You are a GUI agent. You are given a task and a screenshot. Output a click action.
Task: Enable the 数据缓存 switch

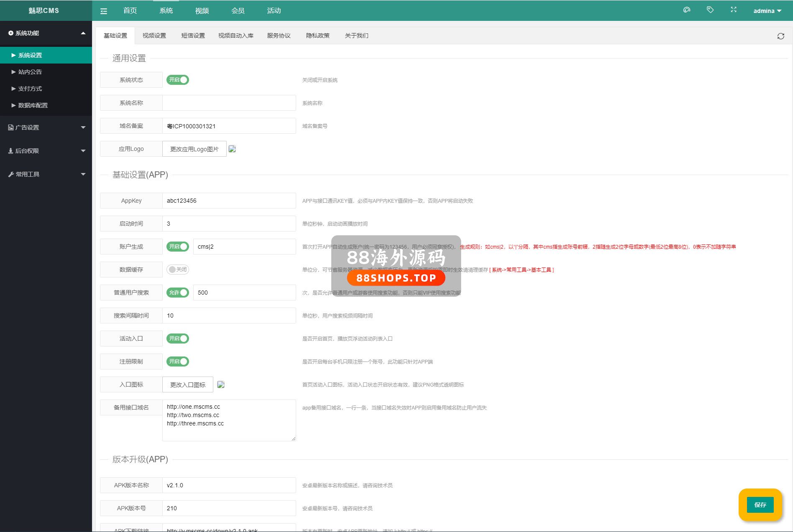(178, 270)
